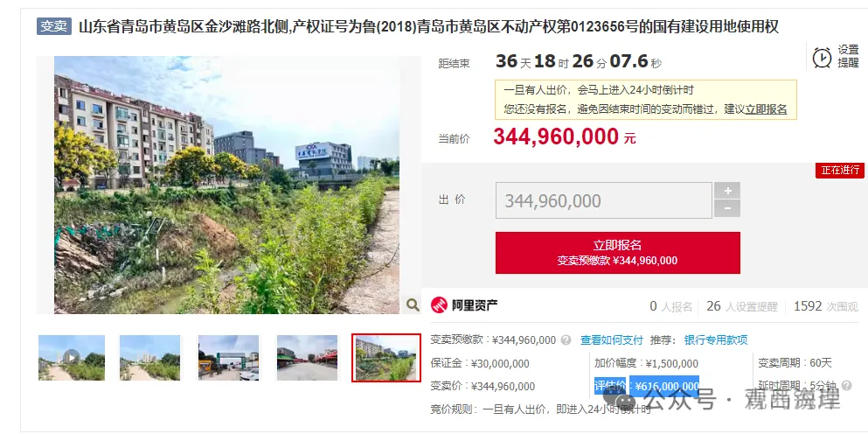Select the red-bordered active thumbnail

click(x=386, y=358)
